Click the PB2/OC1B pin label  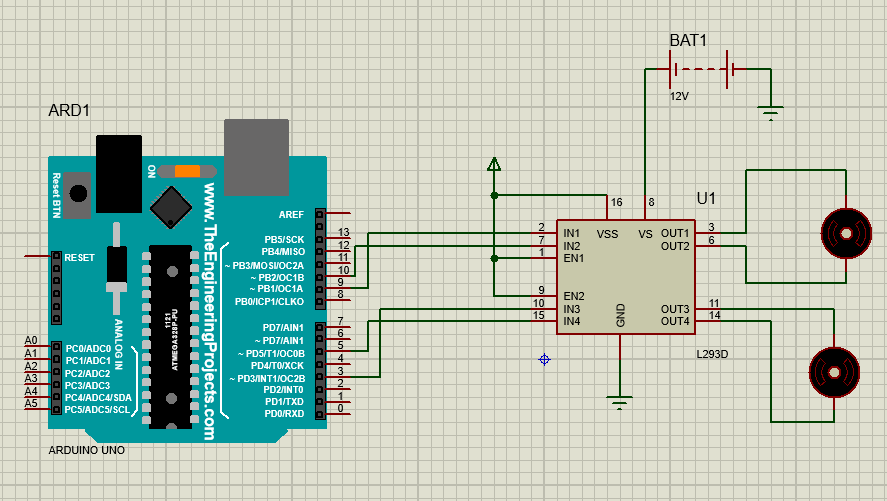[277, 278]
